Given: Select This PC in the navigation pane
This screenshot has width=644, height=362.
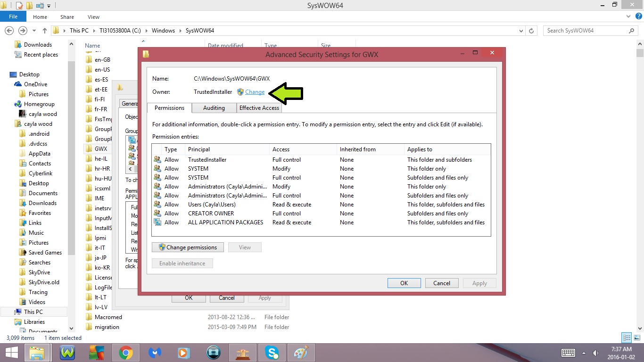Looking at the screenshot, I should pos(33,312).
